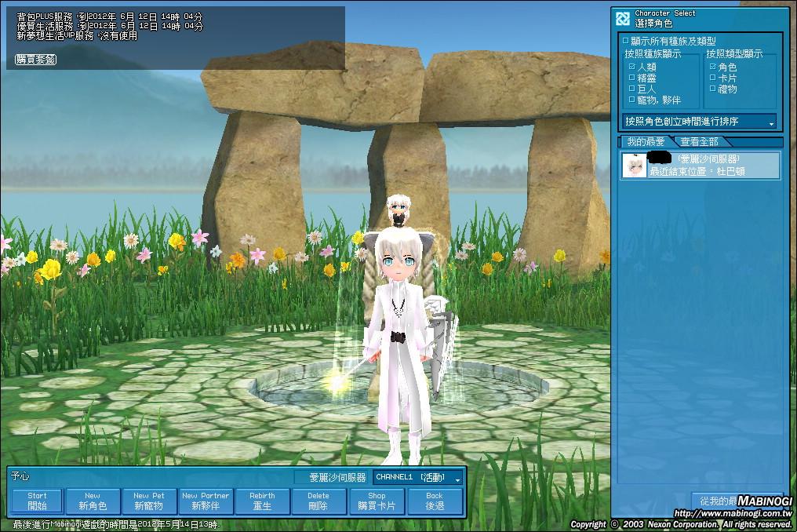Viewport: 797px width, 532px height.
Task: Tick the 卡片 type checkbox
Action: click(x=713, y=78)
